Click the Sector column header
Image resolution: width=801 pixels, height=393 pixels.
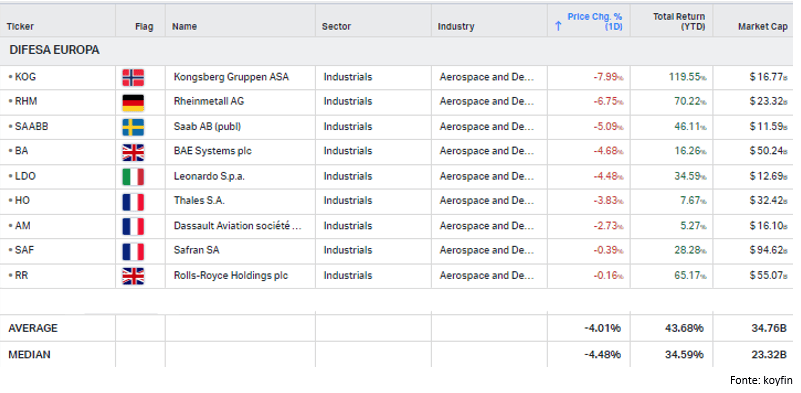point(336,27)
